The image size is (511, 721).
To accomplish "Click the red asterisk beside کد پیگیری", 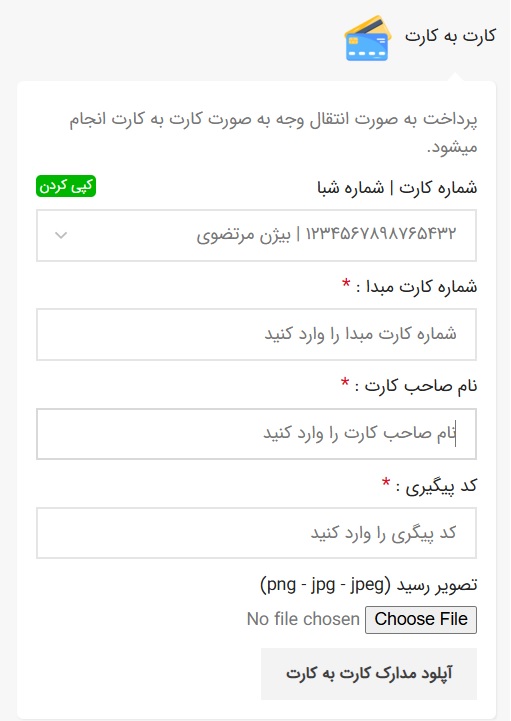I will pyautogui.click(x=386, y=482).
